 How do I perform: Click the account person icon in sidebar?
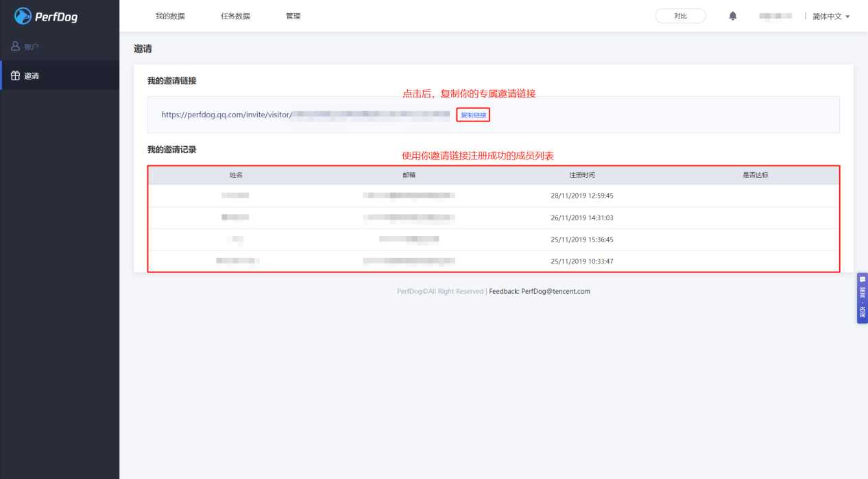click(x=15, y=47)
